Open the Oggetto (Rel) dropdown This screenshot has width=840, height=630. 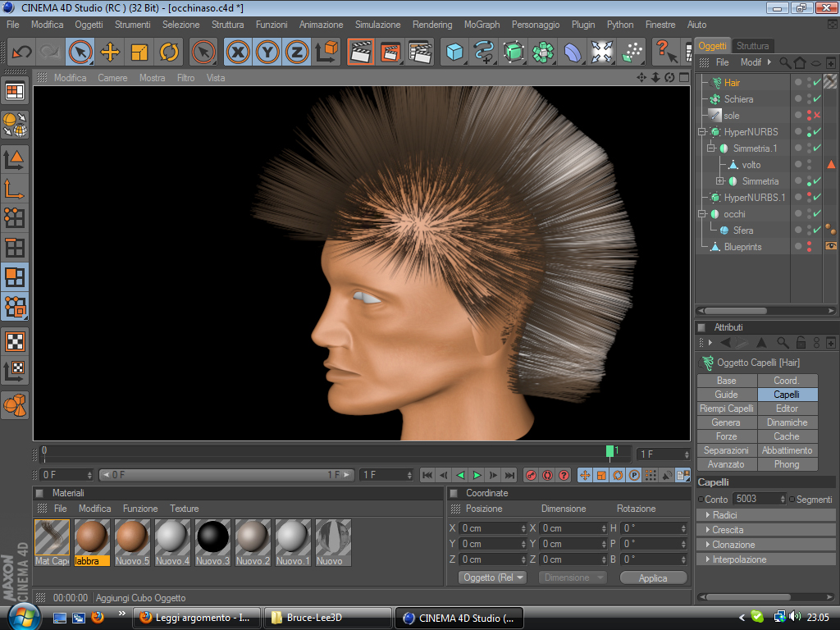click(x=491, y=577)
